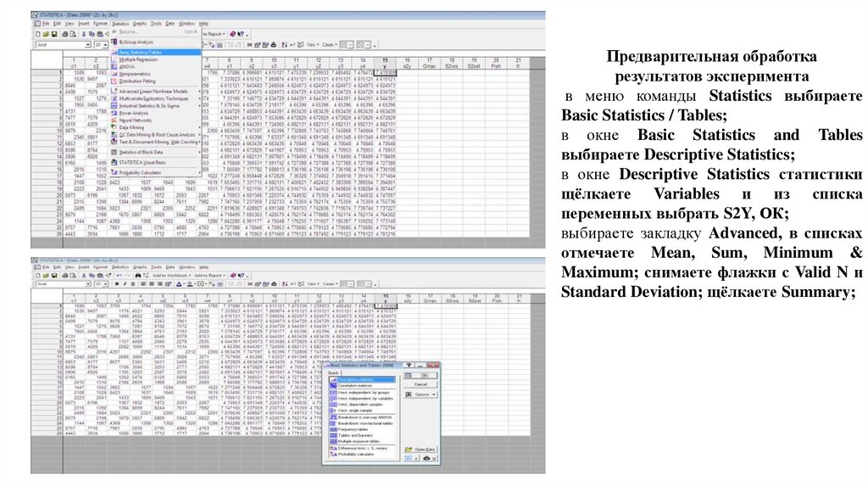Toggle Underline formatting in bottom window
This screenshot has width=868, height=487.
133,283
